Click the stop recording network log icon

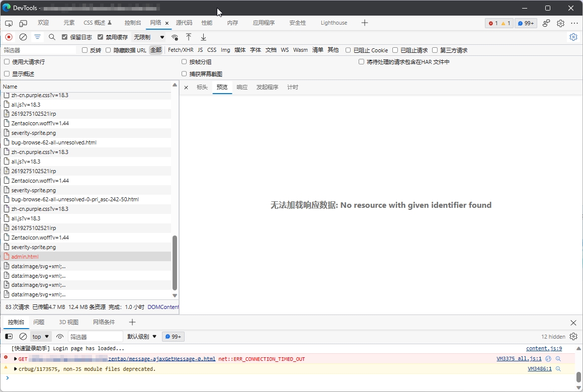[9, 37]
